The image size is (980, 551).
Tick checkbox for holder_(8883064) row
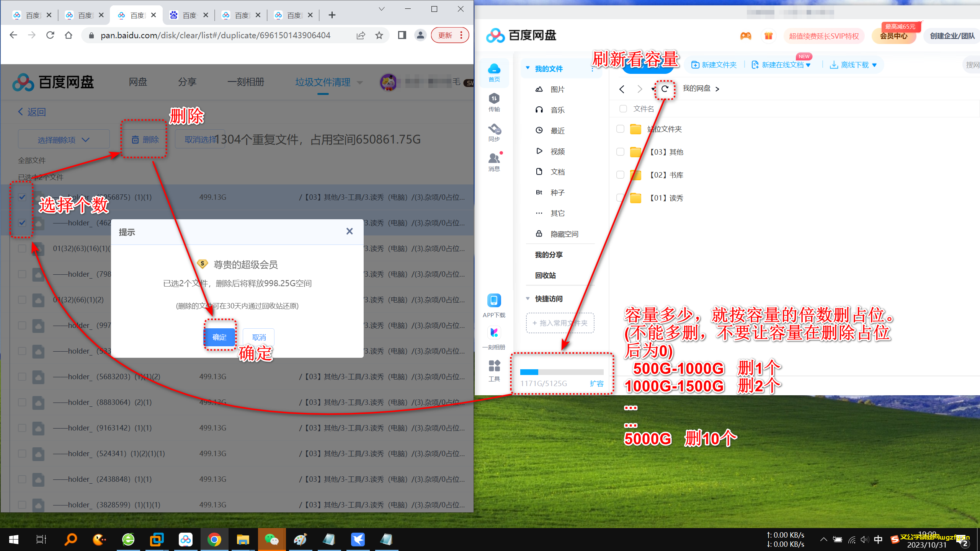pyautogui.click(x=22, y=402)
